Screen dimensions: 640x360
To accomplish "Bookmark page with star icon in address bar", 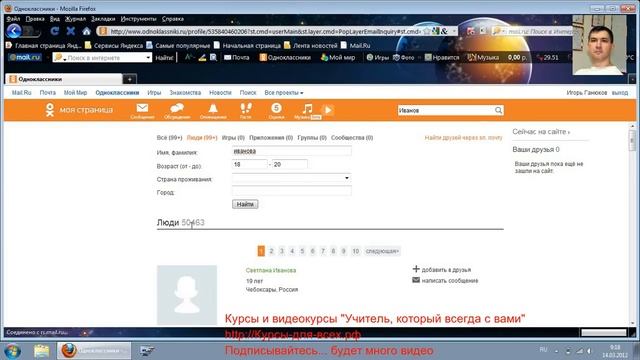I will point(427,31).
